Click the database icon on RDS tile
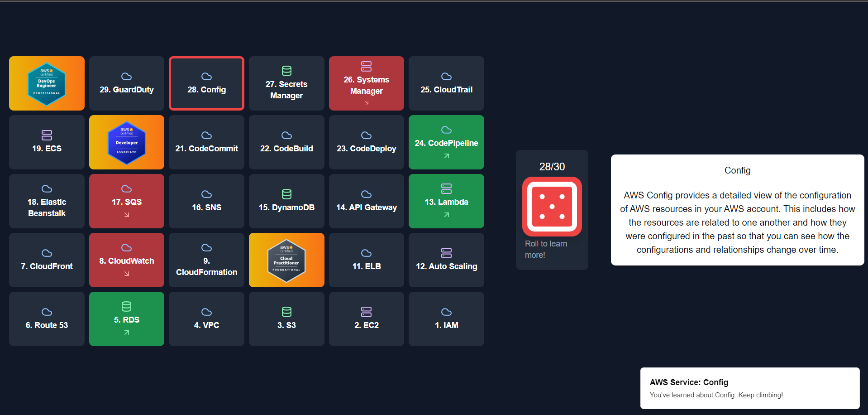The height and width of the screenshot is (415, 868). (127, 306)
